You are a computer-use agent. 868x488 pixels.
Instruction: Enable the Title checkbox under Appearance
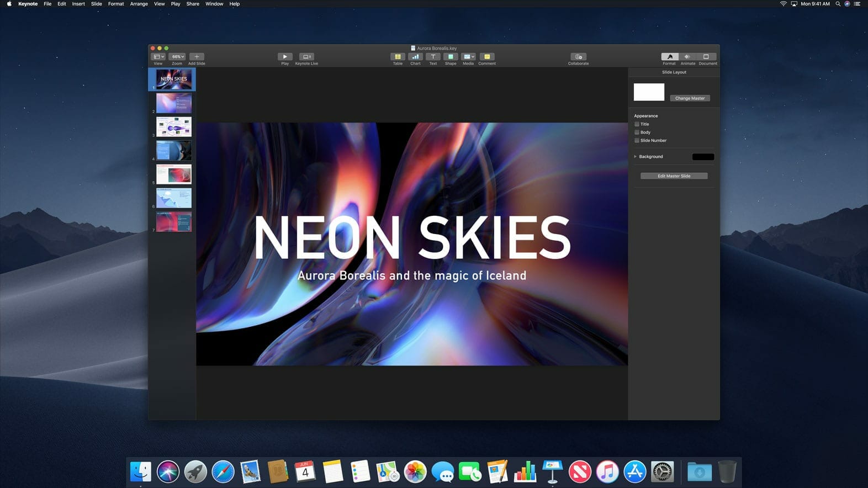(x=637, y=124)
